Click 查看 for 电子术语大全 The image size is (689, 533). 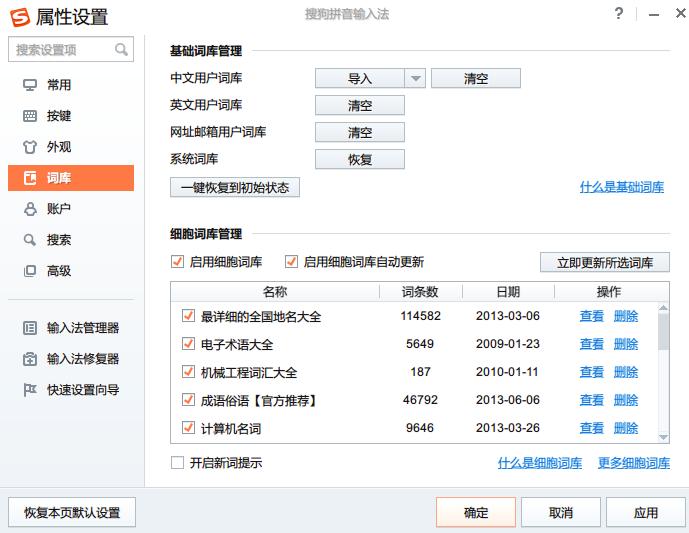591,344
